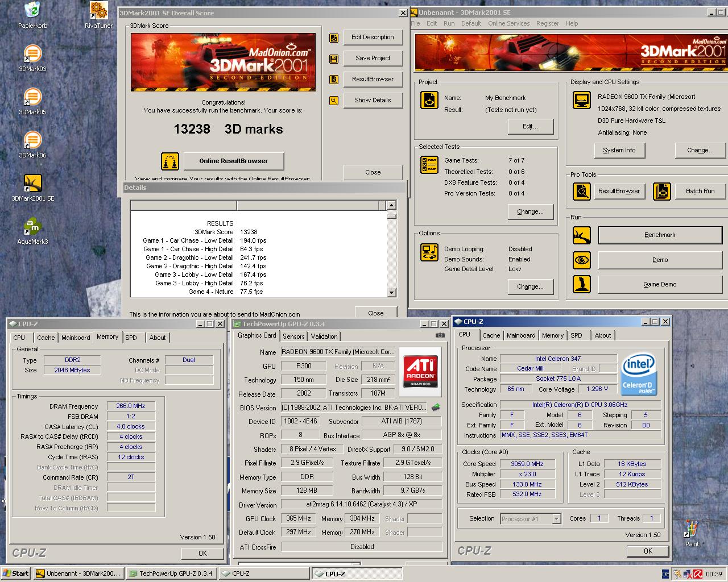Click the Pro Tools ResultBrowser magnifier icon
Screen dimensions: 728x582
tap(581, 192)
